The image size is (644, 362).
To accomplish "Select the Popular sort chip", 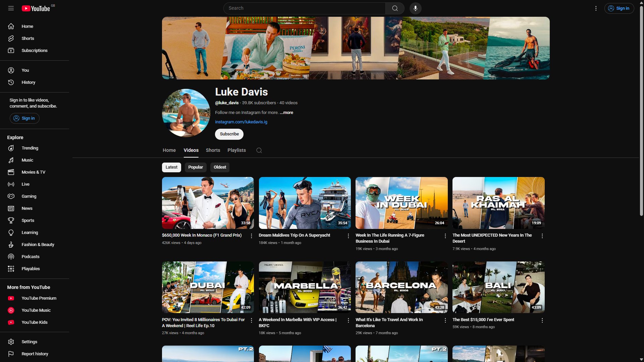I will coord(196,167).
